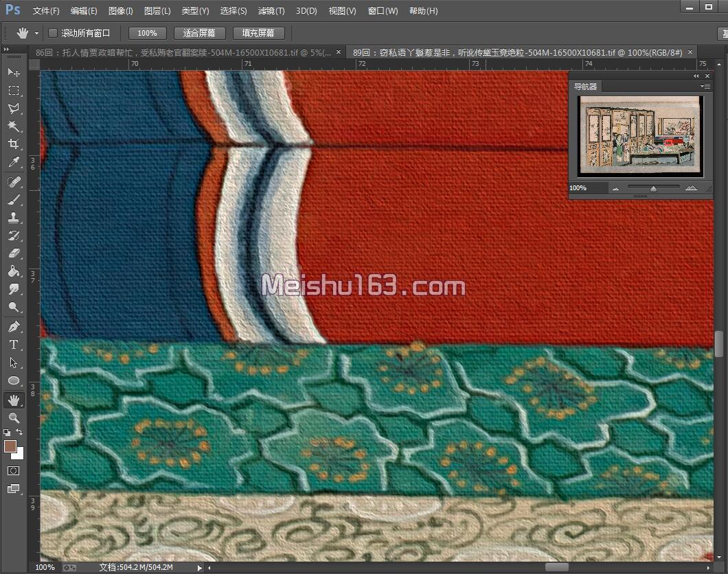
Task: Change the screen mode
Action: 14,489
